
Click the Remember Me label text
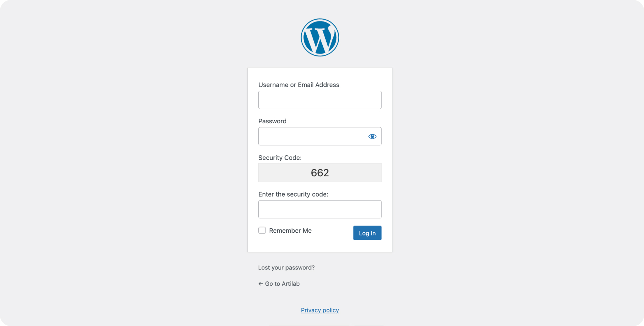(x=290, y=231)
